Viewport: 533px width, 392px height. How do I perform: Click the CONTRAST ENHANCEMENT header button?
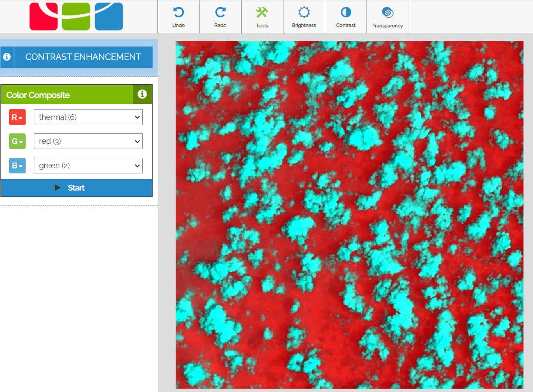pyautogui.click(x=83, y=57)
